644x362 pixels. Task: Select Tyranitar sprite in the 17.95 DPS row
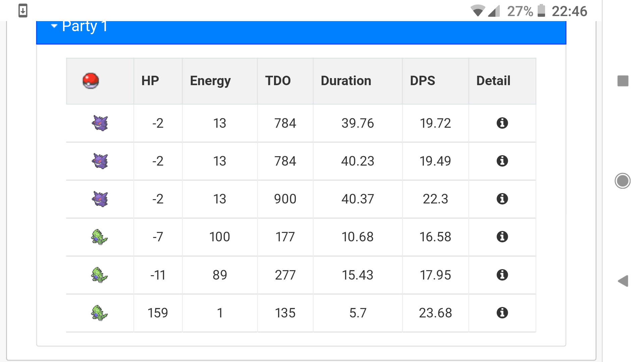coord(99,275)
